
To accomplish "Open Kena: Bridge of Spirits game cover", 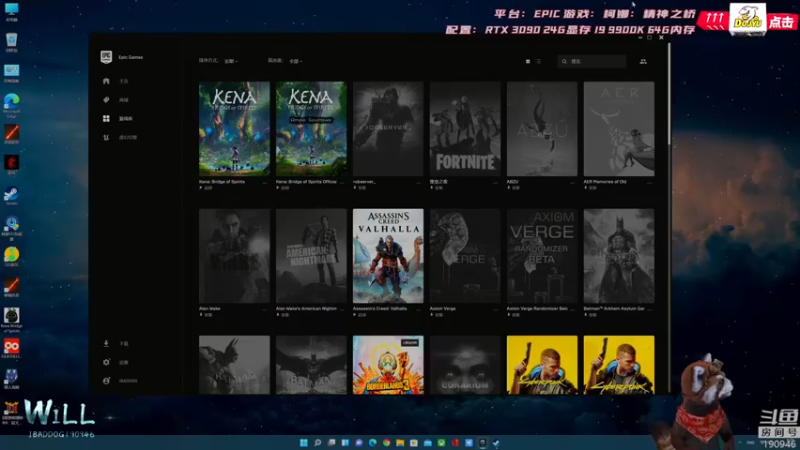I will [234, 129].
